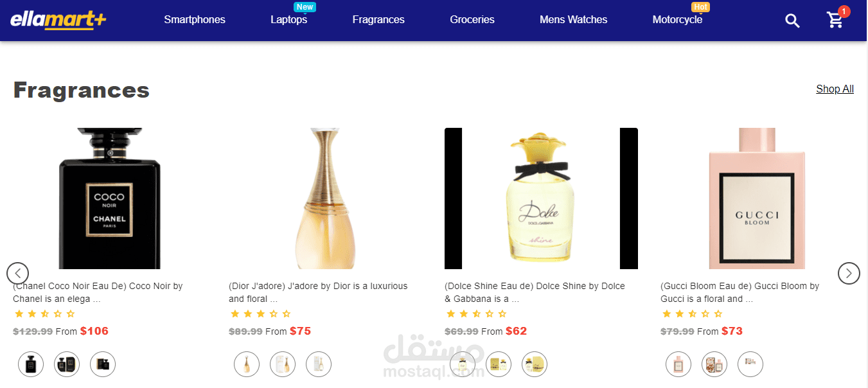Select second Chanel variant thumbnail

67,364
